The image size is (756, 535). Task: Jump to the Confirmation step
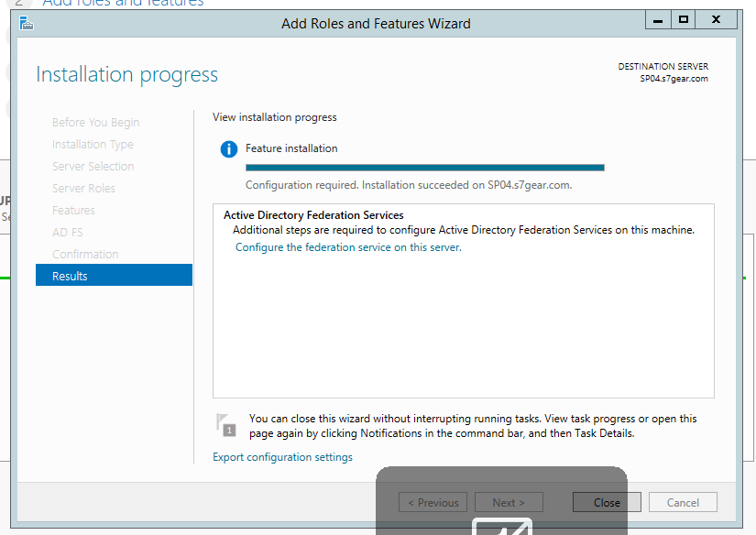[x=85, y=255]
